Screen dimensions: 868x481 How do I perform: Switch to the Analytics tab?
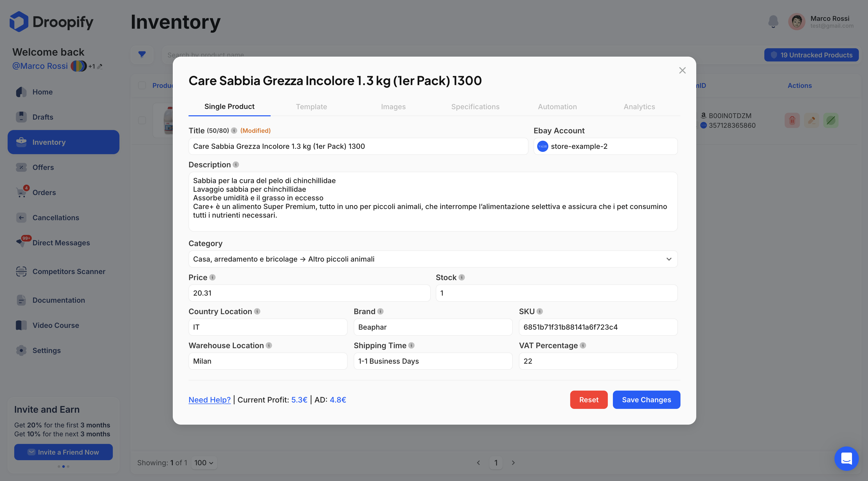coord(639,107)
